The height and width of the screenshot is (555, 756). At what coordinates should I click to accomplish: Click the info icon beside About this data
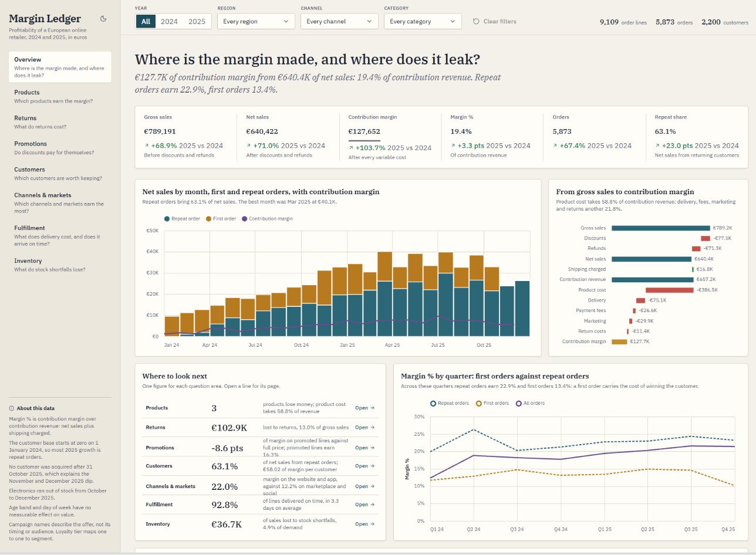[12, 408]
